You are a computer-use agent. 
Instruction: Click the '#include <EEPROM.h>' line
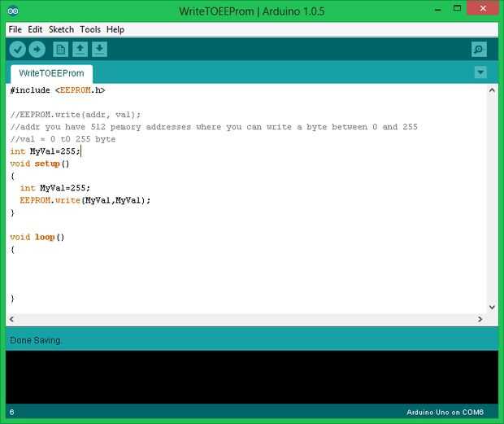click(58, 90)
